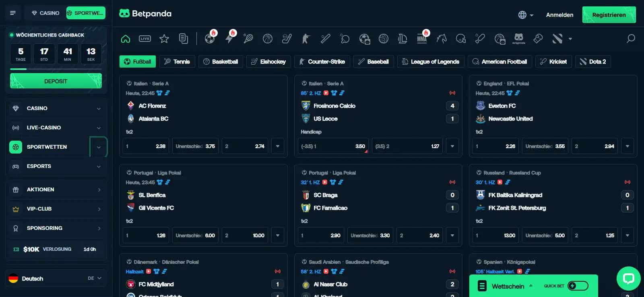Screen dimensions: 644x297
Task: Click the green DEPOSIT button
Action: pyautogui.click(x=56, y=81)
